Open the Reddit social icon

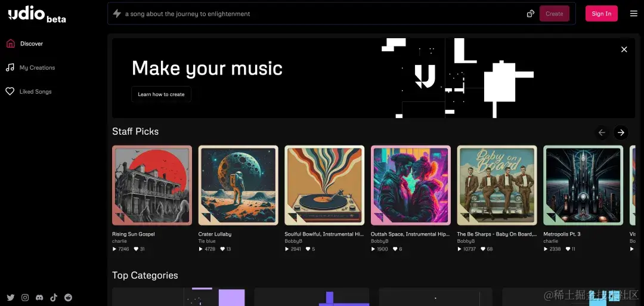coord(68,298)
